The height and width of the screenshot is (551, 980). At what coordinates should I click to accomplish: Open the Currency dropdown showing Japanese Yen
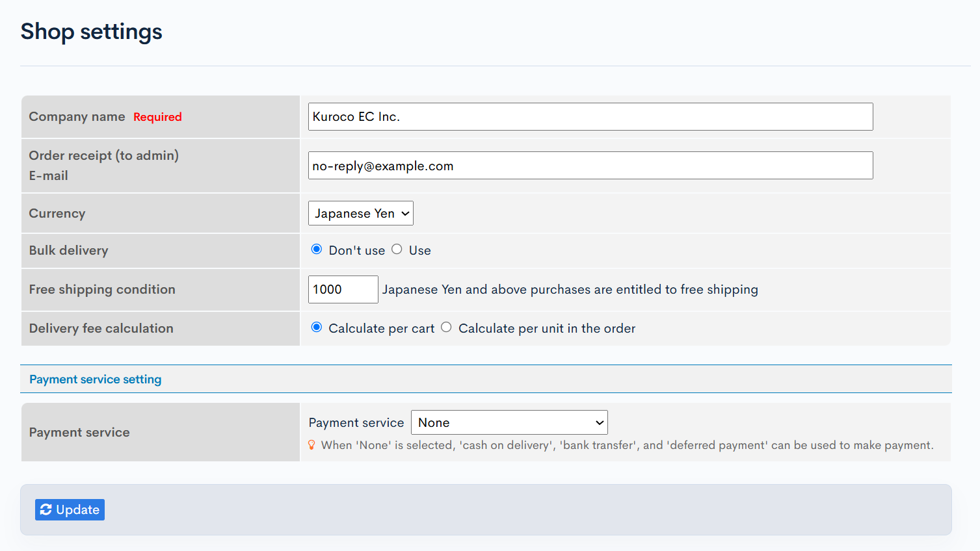pos(361,213)
